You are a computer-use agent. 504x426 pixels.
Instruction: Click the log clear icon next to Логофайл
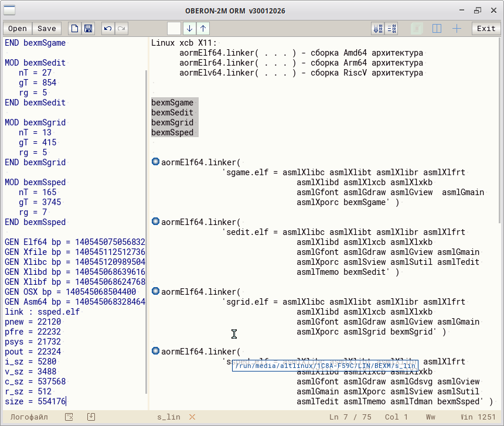[x=69, y=417]
